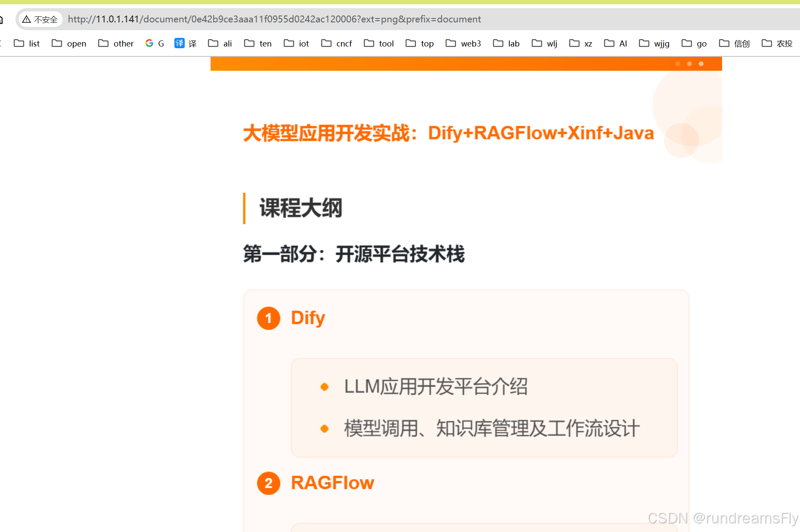Viewport: 800px width, 532px height.
Task: Open the Google bookmark with G favicon
Action: click(154, 43)
